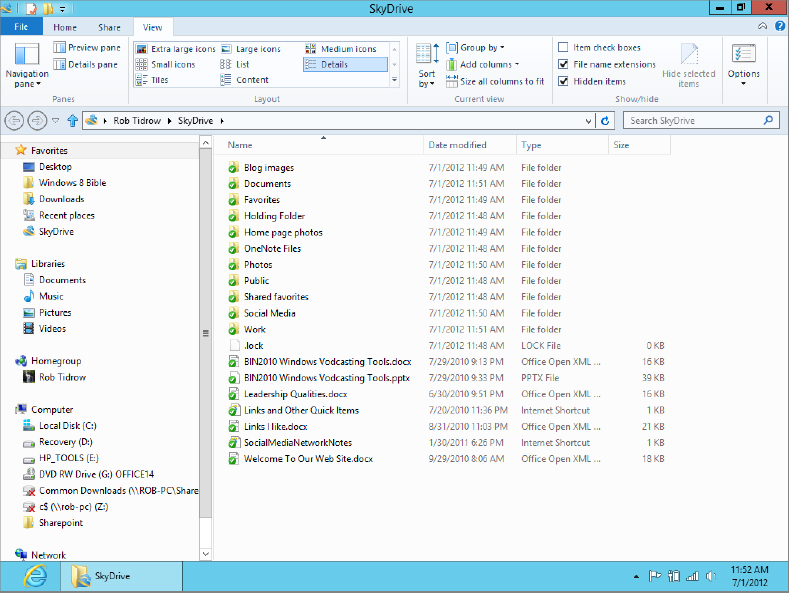
Task: Toggle the Preview pane
Action: [87, 47]
